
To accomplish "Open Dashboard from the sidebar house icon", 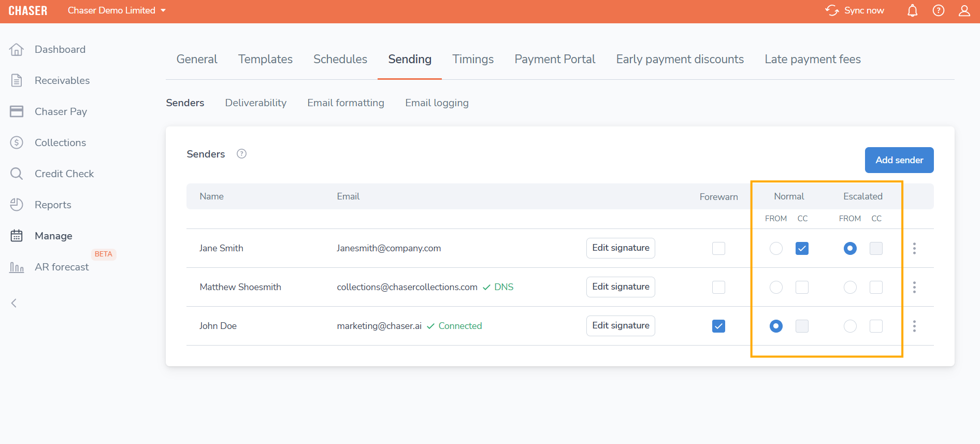I will pyautogui.click(x=17, y=50).
